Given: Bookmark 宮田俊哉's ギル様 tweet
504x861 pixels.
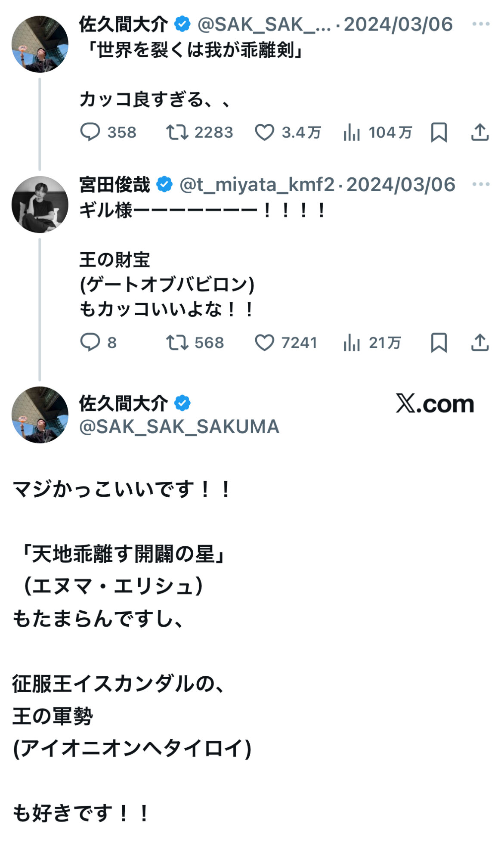Looking at the screenshot, I should coord(439,343).
